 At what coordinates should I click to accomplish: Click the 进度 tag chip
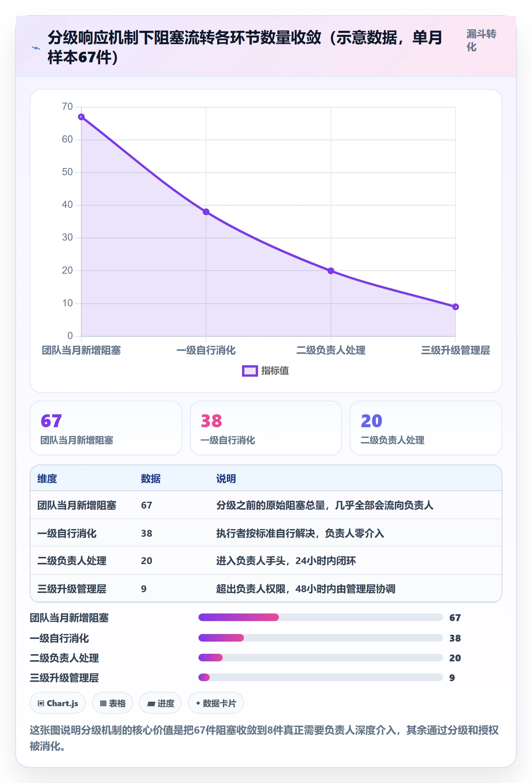coord(160,703)
